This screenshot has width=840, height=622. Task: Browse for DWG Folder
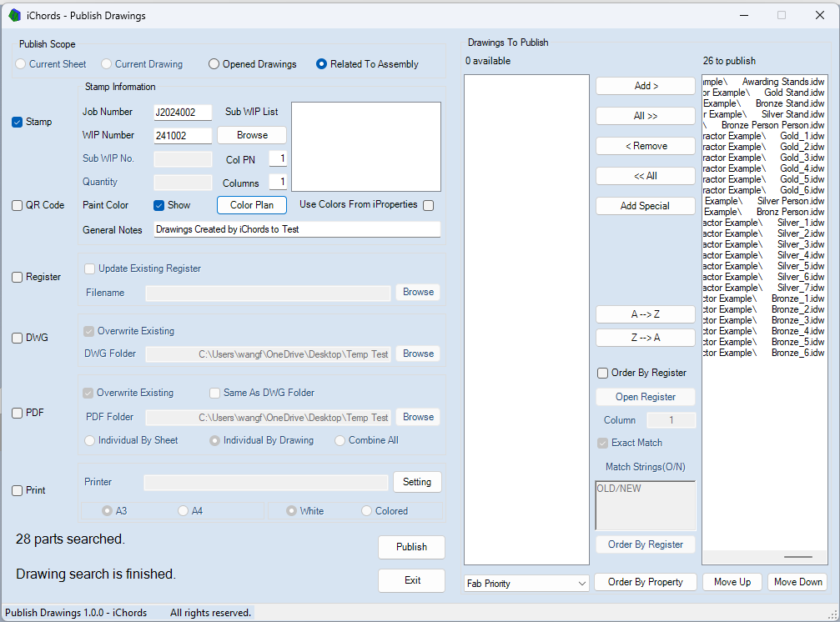point(418,354)
